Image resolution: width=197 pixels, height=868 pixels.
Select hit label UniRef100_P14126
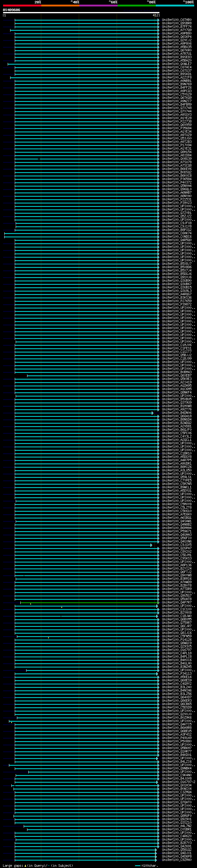(x=177, y=640)
